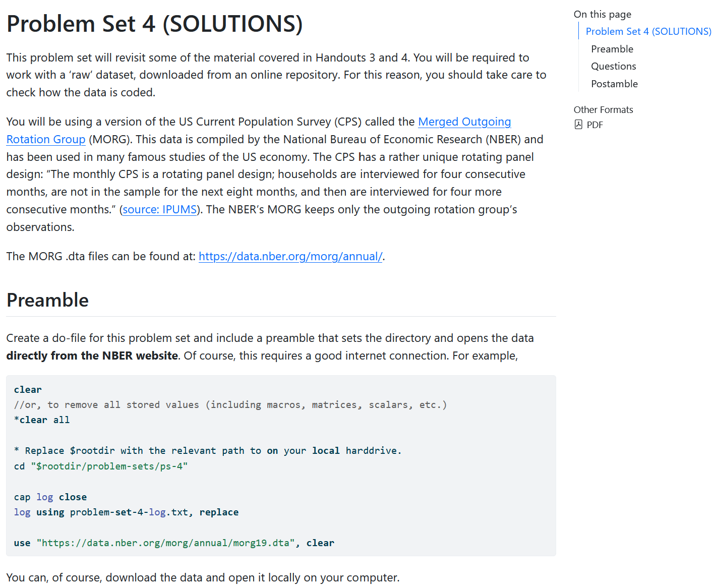Select 'Problem Set 4 (SOLUTIONS)' in page contents sidebar
716x588 pixels.
[648, 31]
